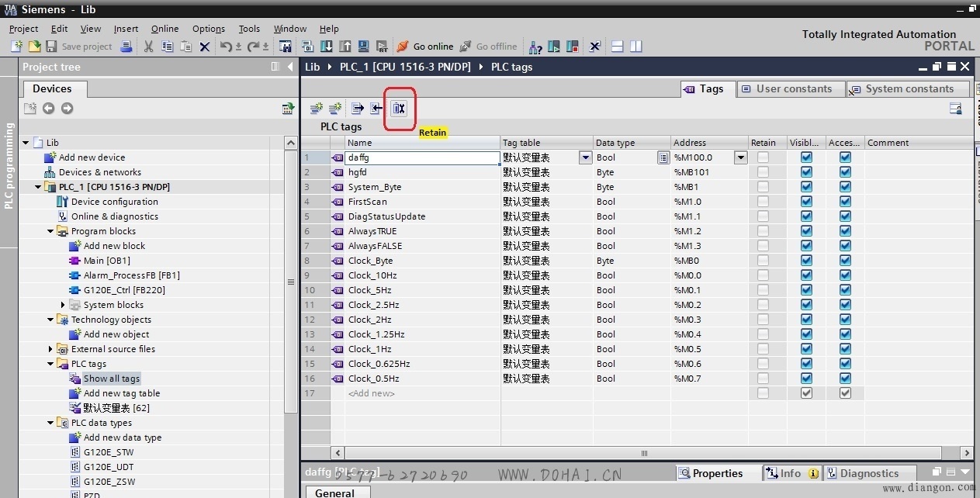Toggle Accessible checkbox for System_Byte

pos(845,187)
